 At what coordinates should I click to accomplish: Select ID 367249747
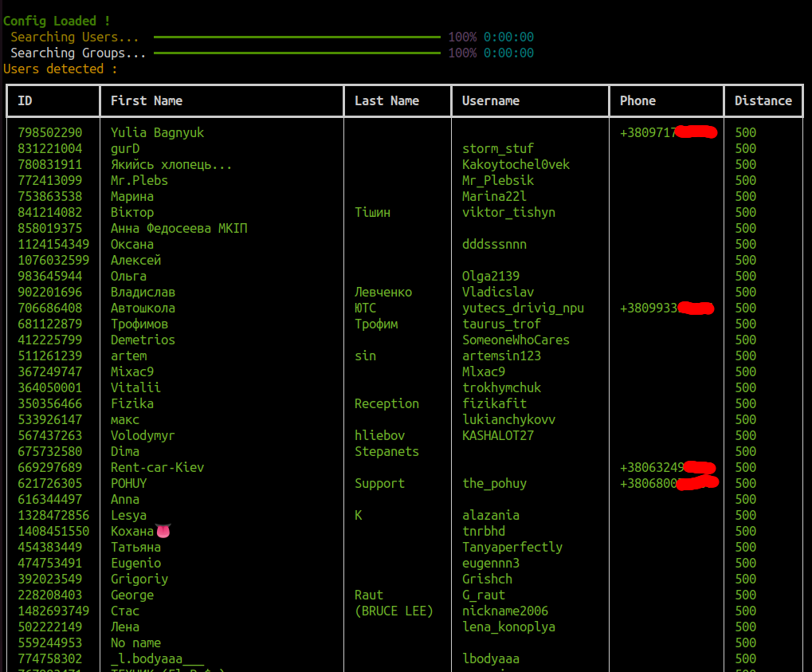(49, 372)
